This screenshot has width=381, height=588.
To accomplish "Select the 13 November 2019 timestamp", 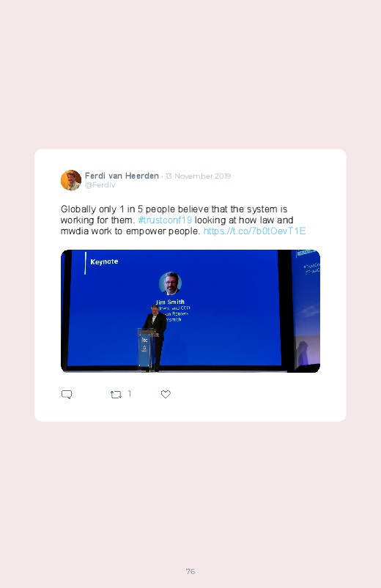I will 198,176.
